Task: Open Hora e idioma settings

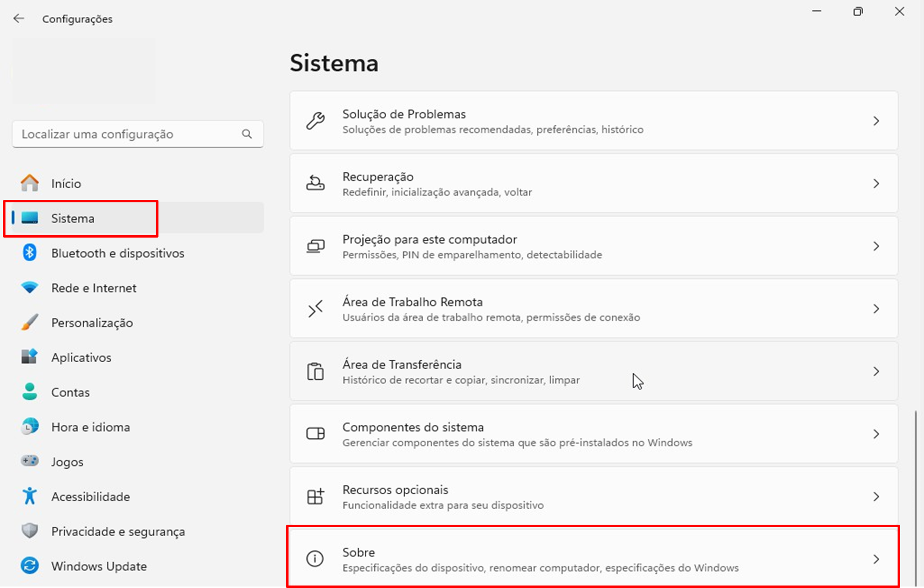Action: [138, 427]
